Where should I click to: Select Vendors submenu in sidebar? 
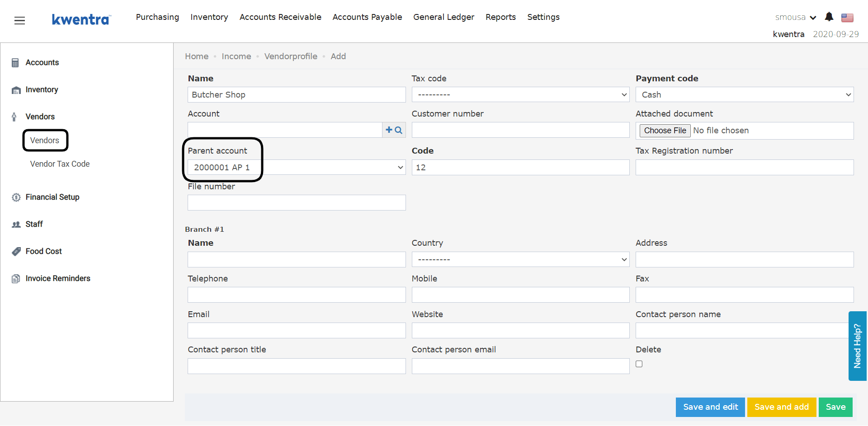(x=45, y=140)
